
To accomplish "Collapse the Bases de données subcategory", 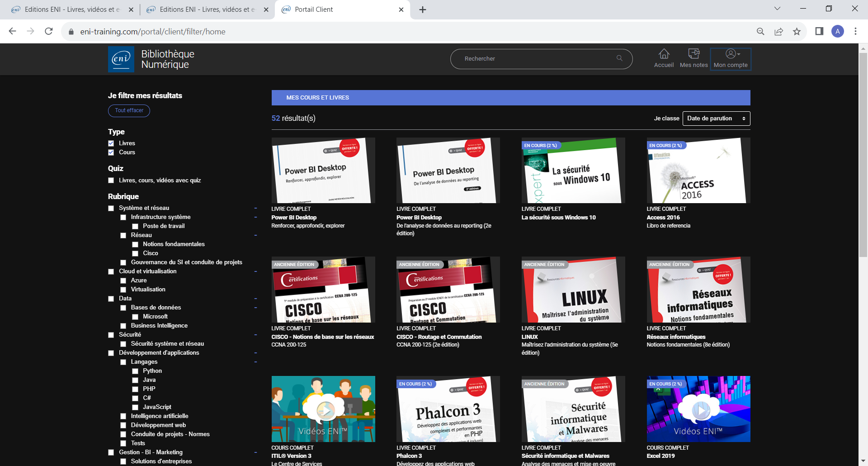I will 255,308.
